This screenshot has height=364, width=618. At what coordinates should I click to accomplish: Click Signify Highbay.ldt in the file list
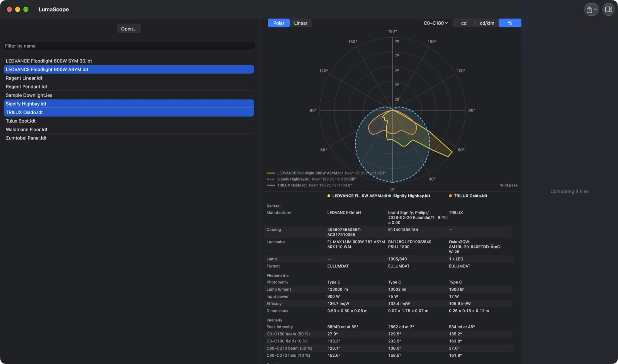click(x=129, y=104)
